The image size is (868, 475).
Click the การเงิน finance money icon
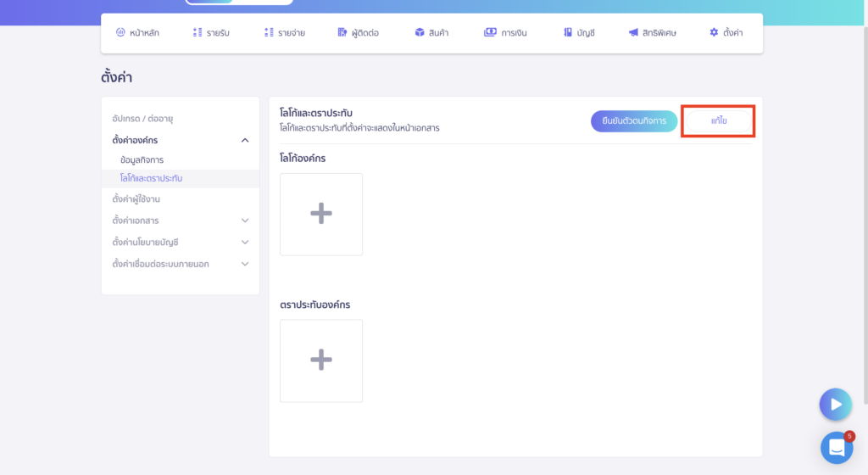[490, 33]
